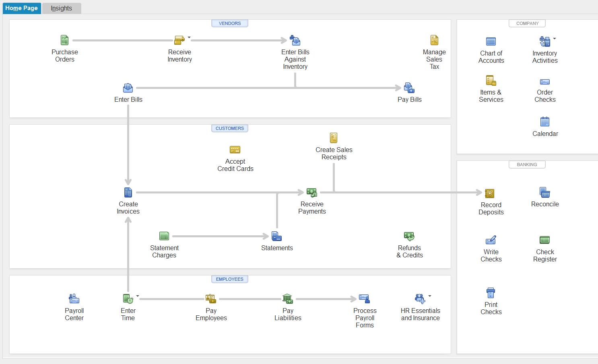Select the Pay Employees icon

click(211, 299)
